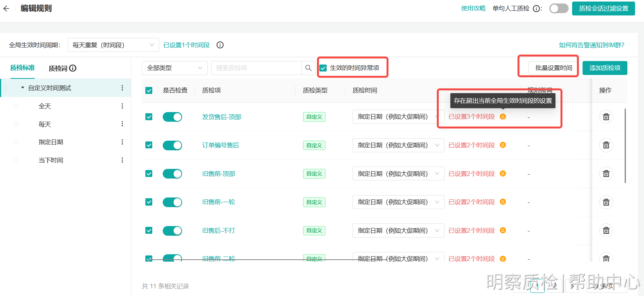Click the 添加质检项 button
This screenshot has width=644, height=296.
[x=605, y=68]
